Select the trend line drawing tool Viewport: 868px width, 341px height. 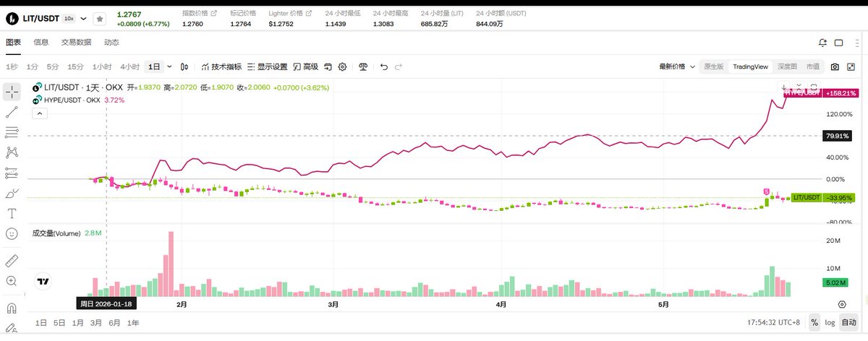coord(12,113)
